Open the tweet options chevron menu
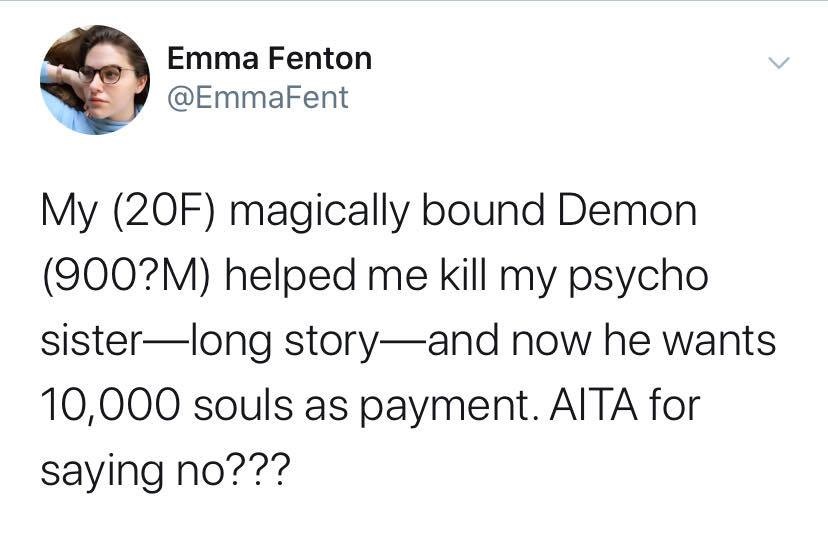This screenshot has width=828, height=535. (778, 64)
